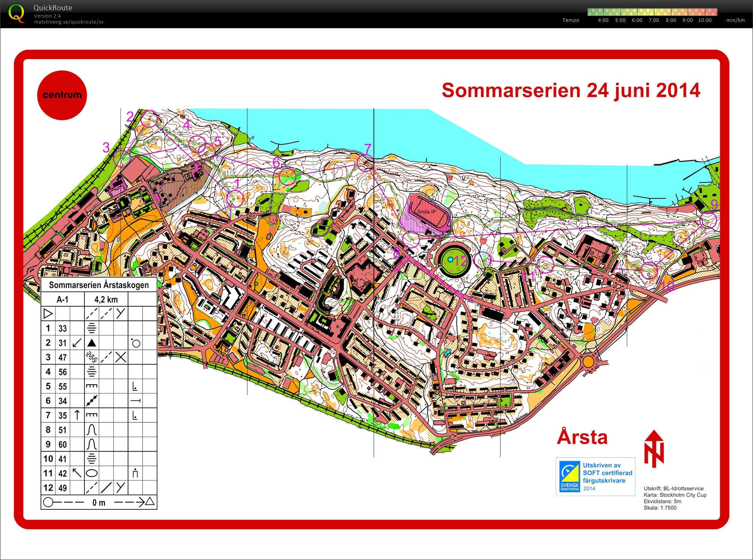The height and width of the screenshot is (560, 753).
Task: Click the hill symbol in row 8
Action: point(92,430)
